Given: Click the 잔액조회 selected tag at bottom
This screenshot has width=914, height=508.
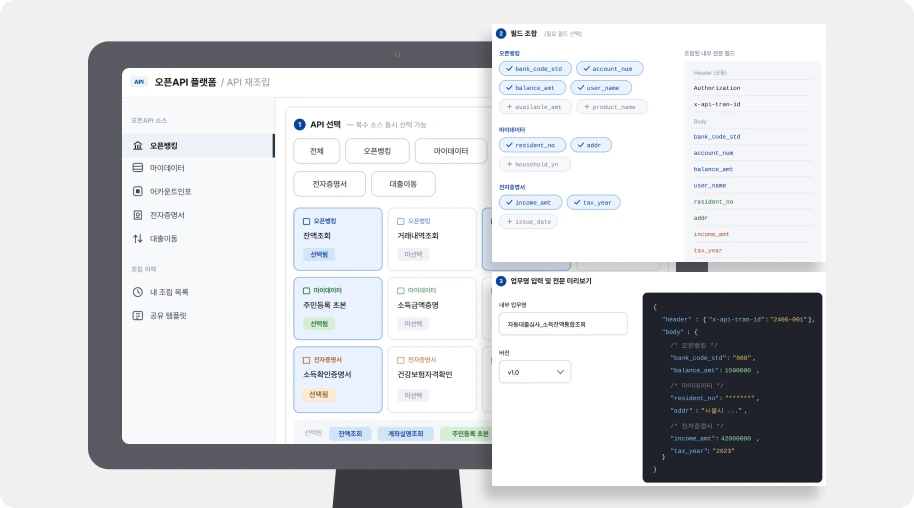Looking at the screenshot, I should 350,433.
